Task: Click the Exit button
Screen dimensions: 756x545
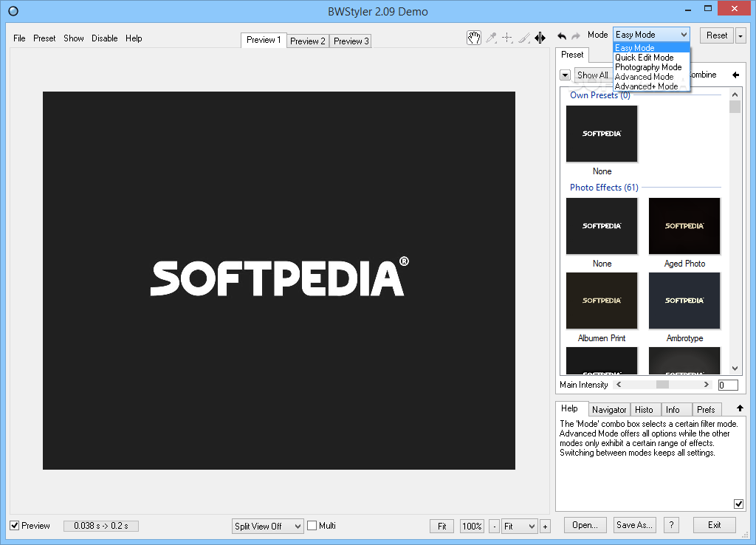Action: [x=715, y=525]
